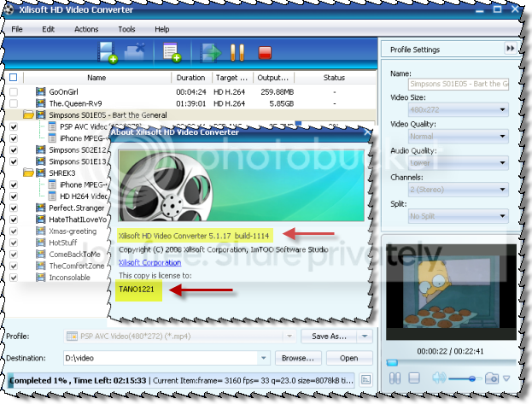Collapse Profile Settings with double-arrow icon
532x404 pixels.
(x=511, y=48)
